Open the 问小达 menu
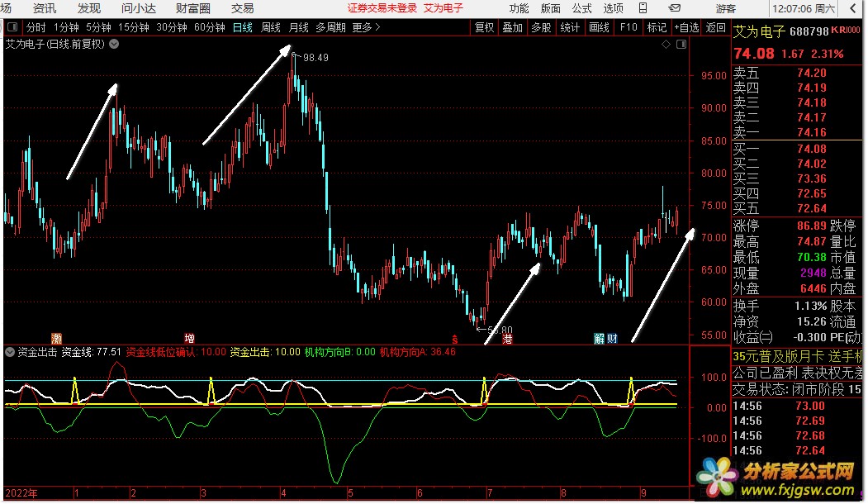 139,8
